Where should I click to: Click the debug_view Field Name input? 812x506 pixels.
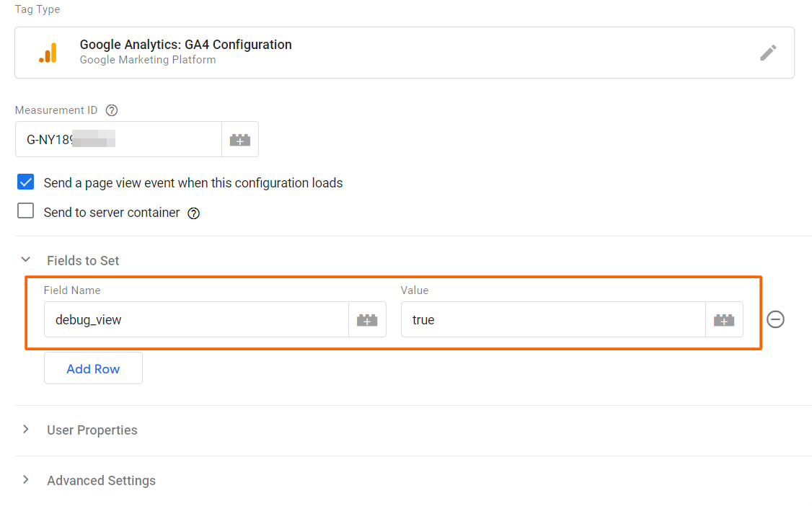180,319
